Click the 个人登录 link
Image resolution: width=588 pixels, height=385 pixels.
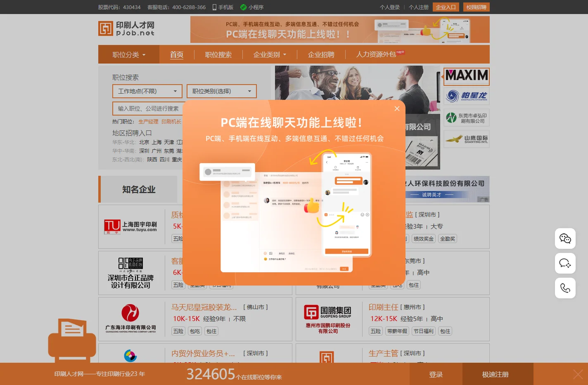(x=390, y=7)
